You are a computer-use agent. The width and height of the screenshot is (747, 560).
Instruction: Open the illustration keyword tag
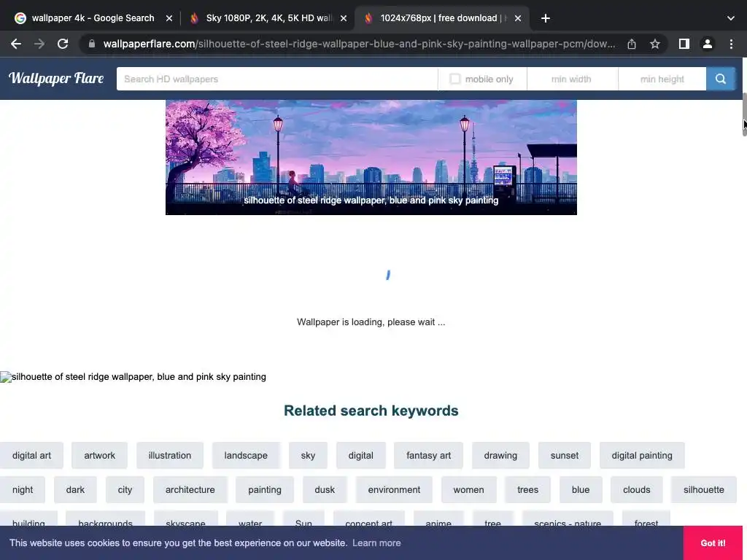(x=169, y=455)
